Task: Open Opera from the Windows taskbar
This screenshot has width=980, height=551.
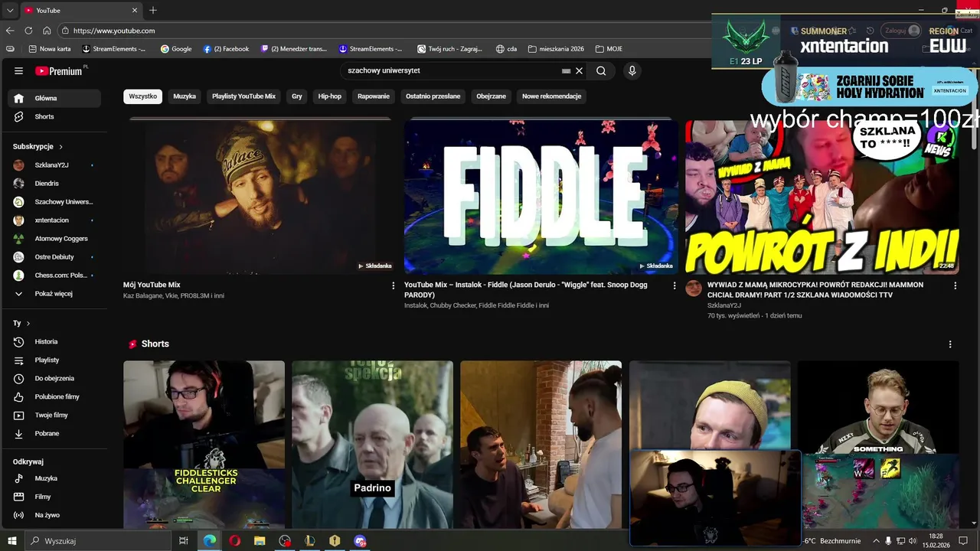Action: (x=234, y=540)
